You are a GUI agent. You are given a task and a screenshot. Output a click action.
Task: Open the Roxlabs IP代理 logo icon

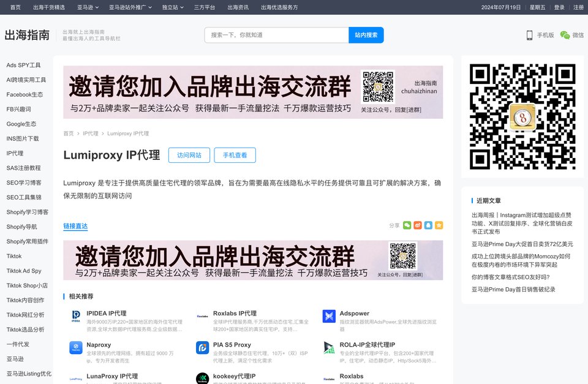pos(203,316)
